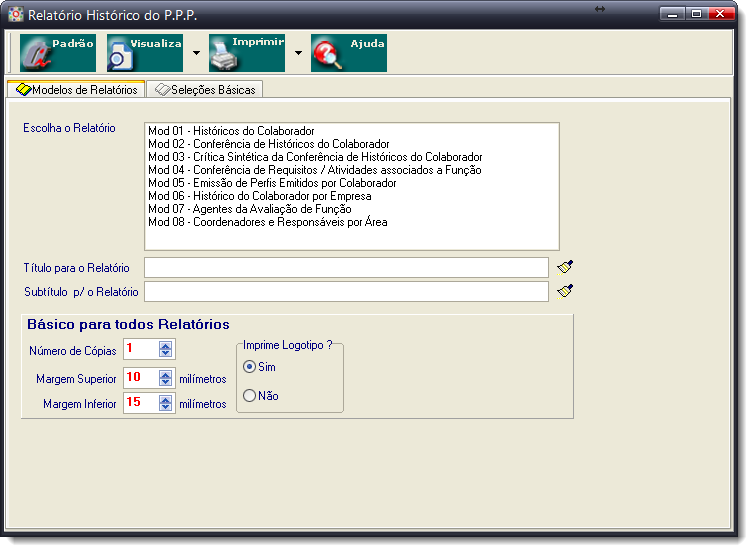The image size is (753, 552).
Task: Open the Ajuda help button
Action: click(x=349, y=53)
